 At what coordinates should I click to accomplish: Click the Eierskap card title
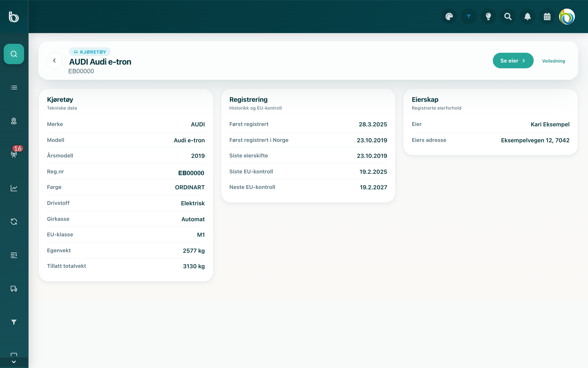pyautogui.click(x=425, y=100)
